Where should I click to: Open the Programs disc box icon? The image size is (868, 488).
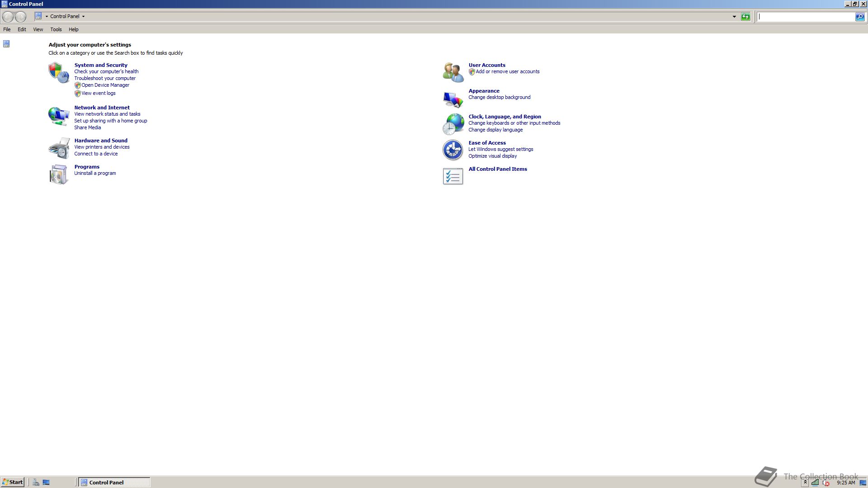59,174
